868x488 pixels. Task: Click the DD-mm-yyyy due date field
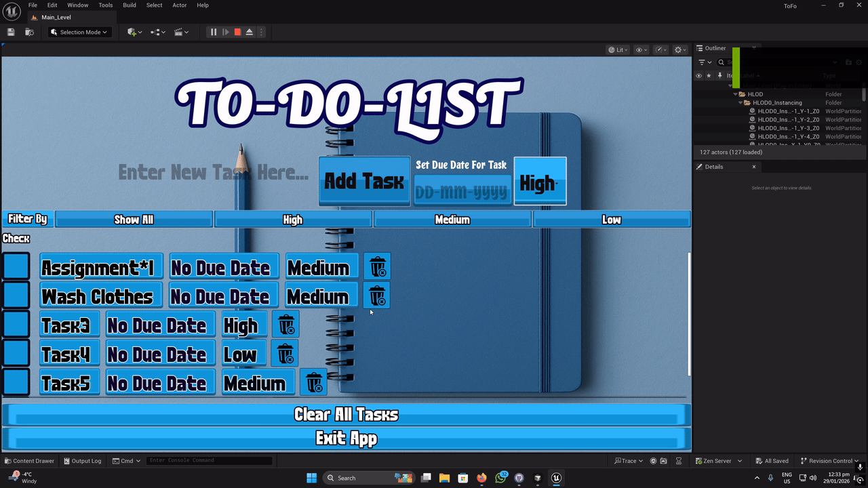[x=462, y=192]
